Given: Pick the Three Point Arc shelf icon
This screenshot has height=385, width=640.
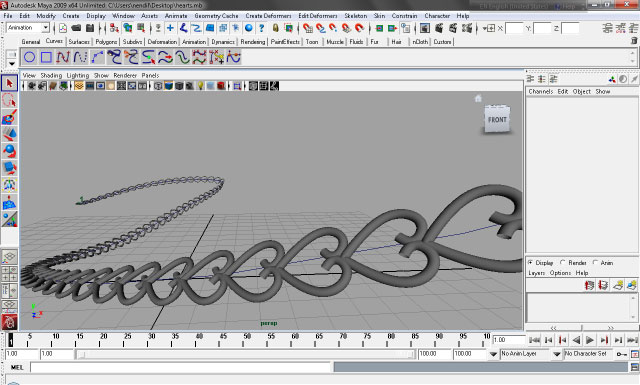Looking at the screenshot, I should pos(97,57).
